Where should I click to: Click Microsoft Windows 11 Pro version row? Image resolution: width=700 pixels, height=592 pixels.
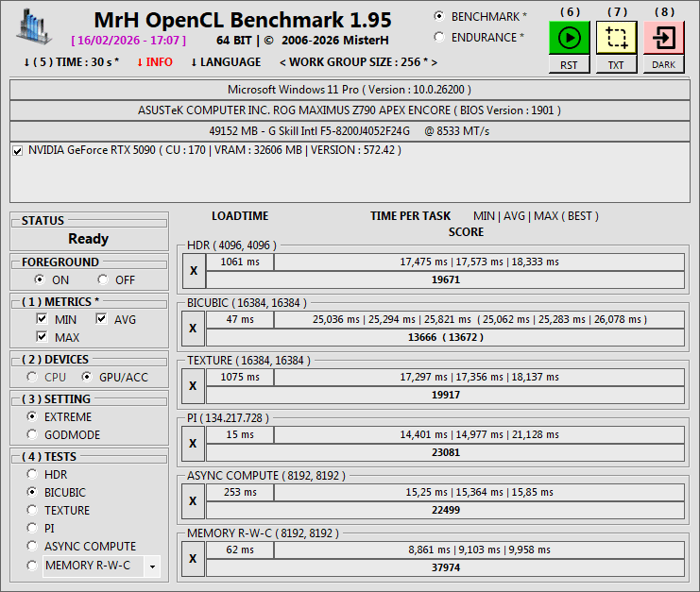coord(350,90)
